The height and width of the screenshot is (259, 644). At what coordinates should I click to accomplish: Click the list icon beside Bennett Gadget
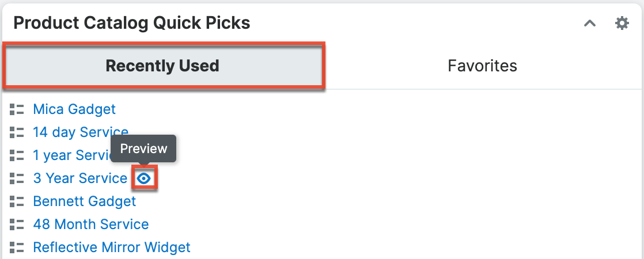click(x=17, y=201)
